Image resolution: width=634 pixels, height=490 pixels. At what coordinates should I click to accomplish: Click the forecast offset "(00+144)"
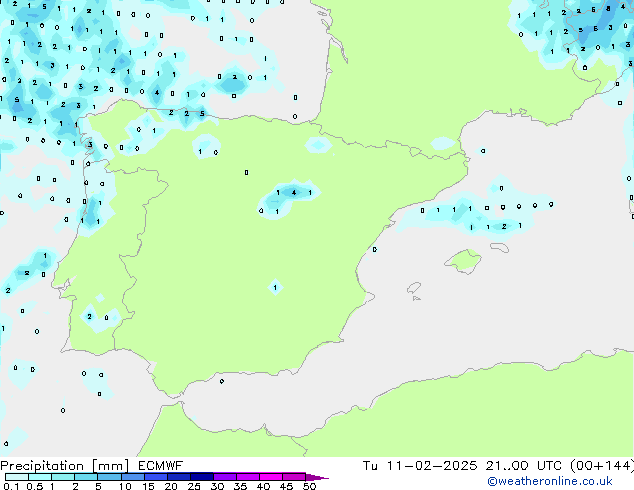(x=602, y=466)
